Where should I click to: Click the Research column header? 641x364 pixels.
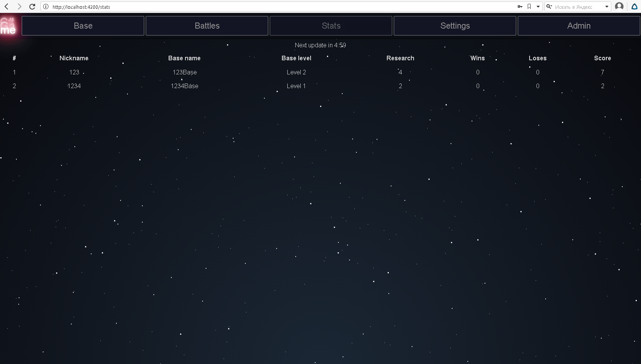tap(400, 58)
